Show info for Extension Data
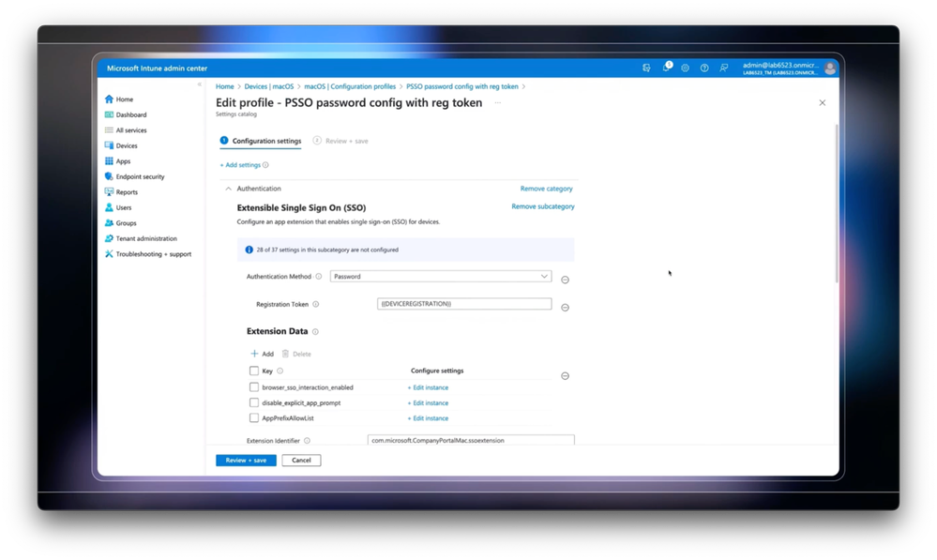The image size is (937, 560). pos(315,332)
